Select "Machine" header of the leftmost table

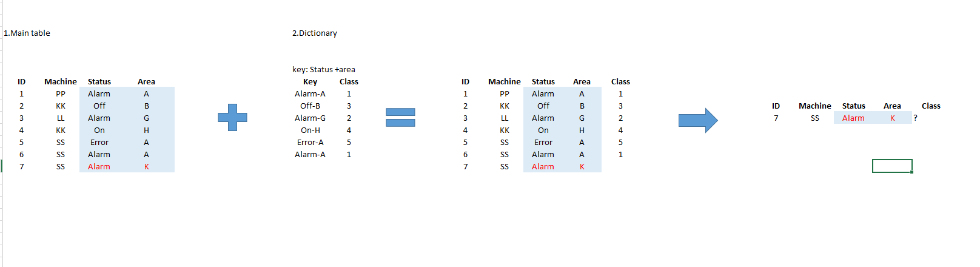tap(61, 82)
